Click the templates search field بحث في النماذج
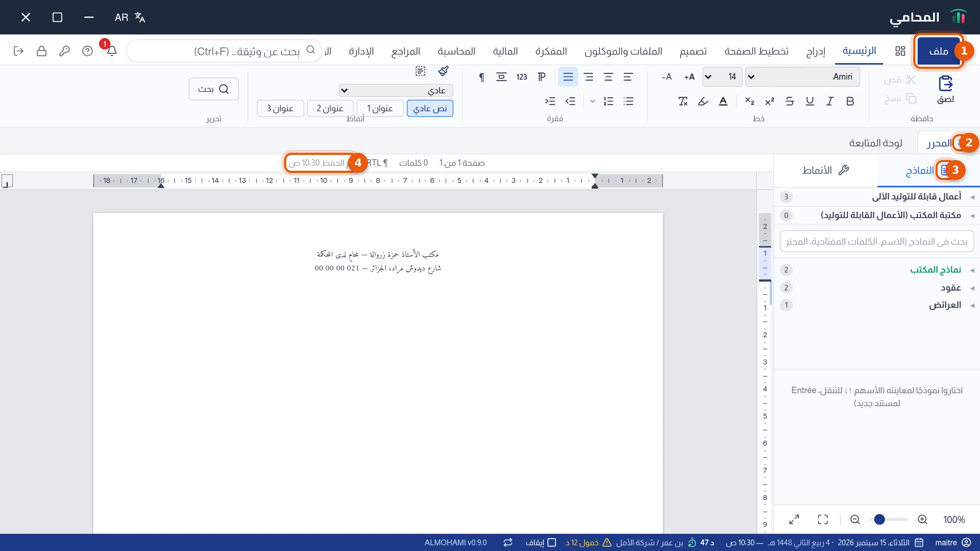980x551 pixels. 877,241
